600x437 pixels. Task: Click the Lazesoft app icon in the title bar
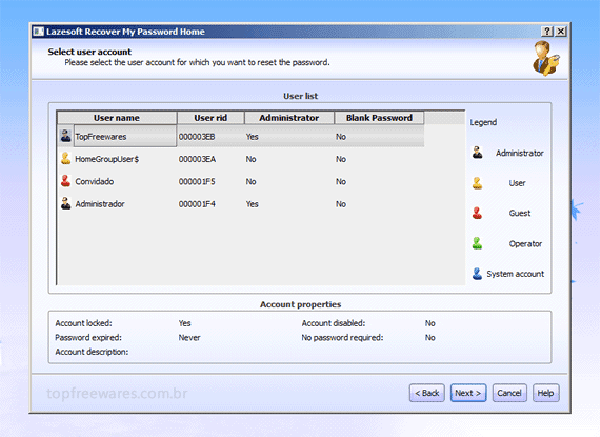(x=39, y=31)
